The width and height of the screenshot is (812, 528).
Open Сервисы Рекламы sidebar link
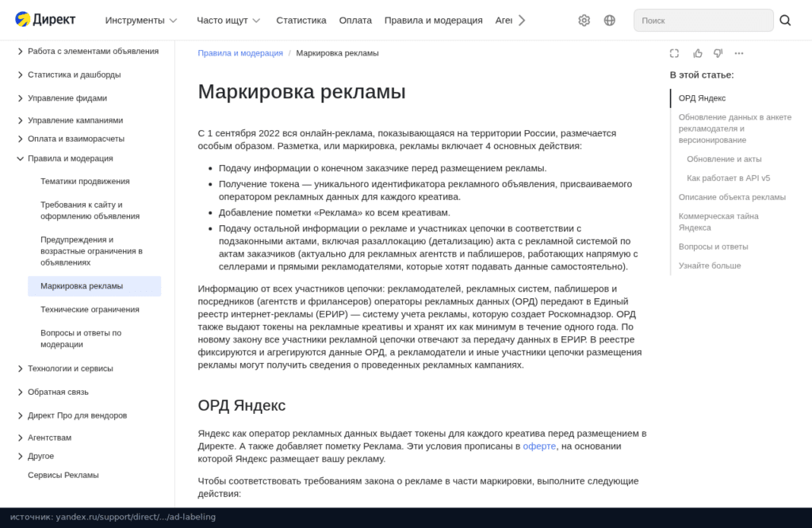[x=63, y=475]
